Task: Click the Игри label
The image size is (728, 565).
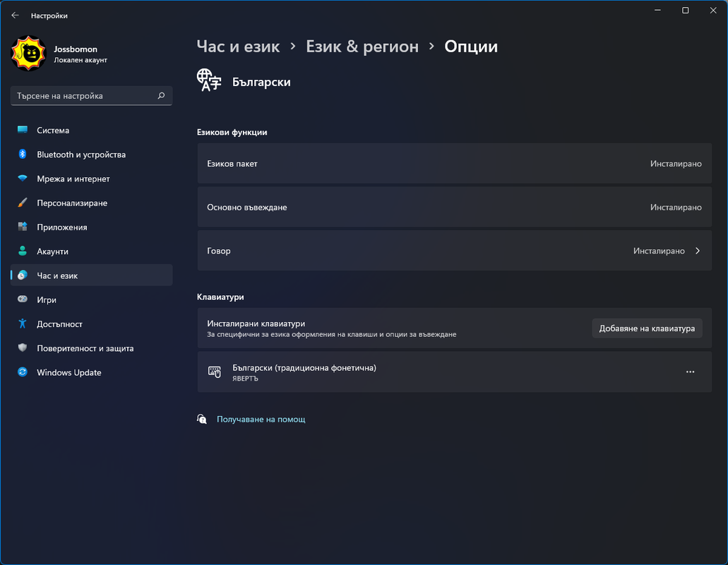Action: 47,300
